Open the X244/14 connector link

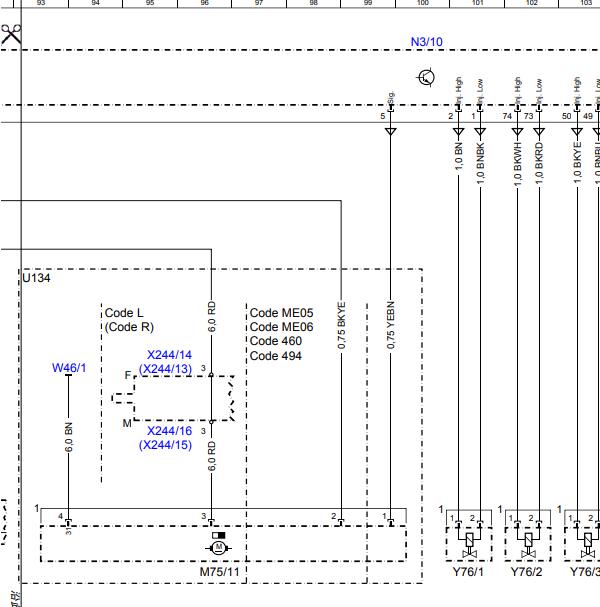(x=170, y=355)
